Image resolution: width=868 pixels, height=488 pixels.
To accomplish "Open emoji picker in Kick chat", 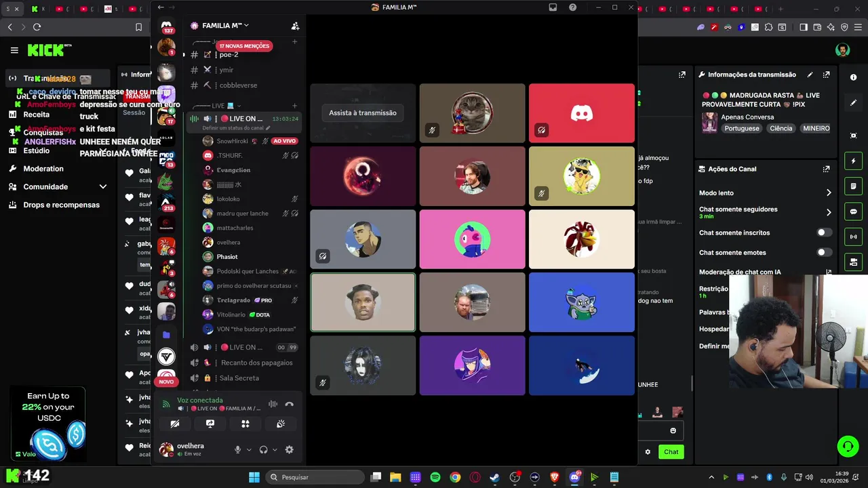I will [x=673, y=430].
